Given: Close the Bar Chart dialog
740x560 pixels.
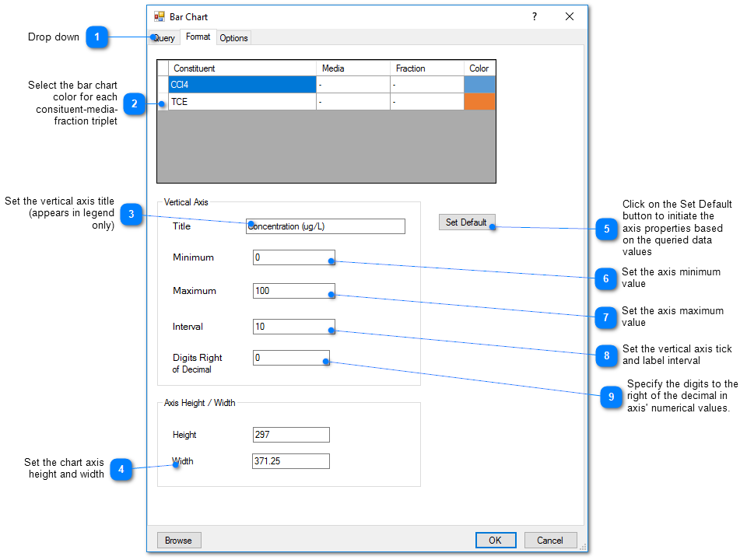Looking at the screenshot, I should [x=570, y=16].
